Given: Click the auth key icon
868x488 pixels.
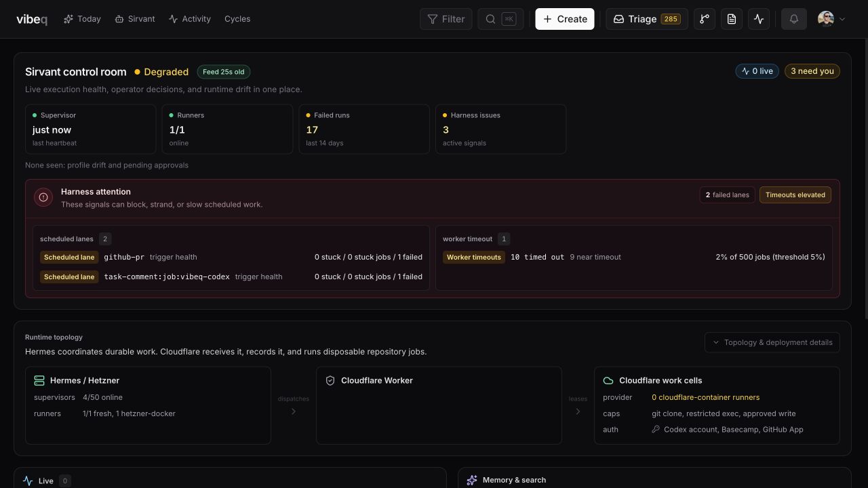Looking at the screenshot, I should click(656, 430).
